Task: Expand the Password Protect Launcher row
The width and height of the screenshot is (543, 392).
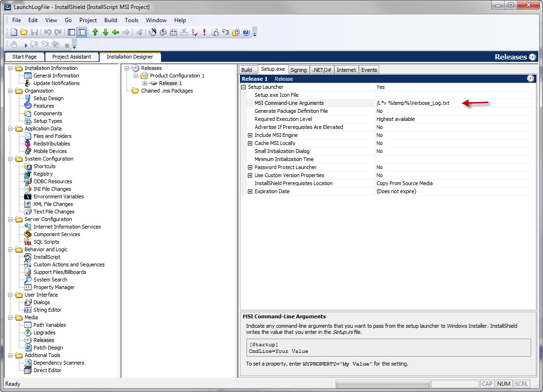Action: 250,167
